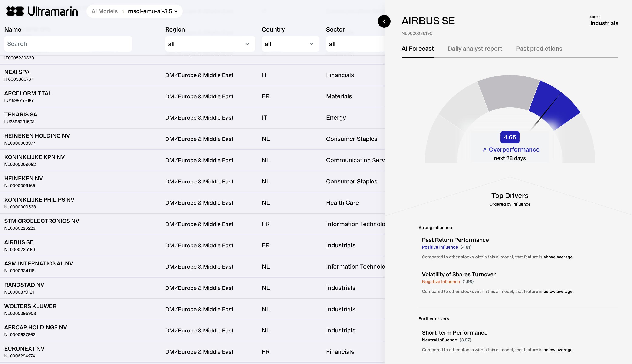Screen dimensions: 632x364
Task: Click the Overperformance arrow icon
Action: click(484, 150)
